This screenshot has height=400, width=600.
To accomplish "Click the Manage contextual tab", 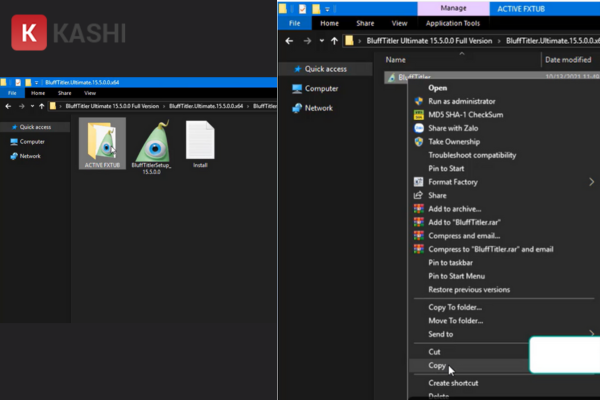I will click(453, 8).
